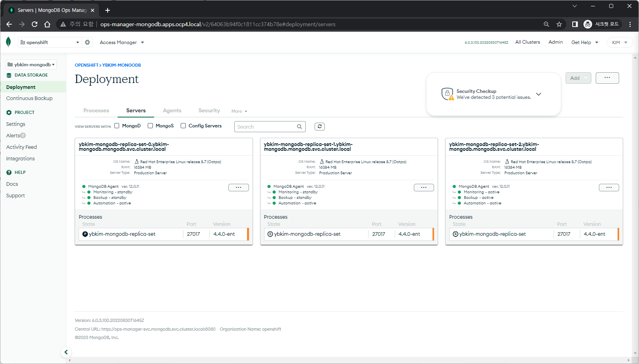Click the Project section gear icon
Viewport: 639px width, 364px height.
point(9,112)
